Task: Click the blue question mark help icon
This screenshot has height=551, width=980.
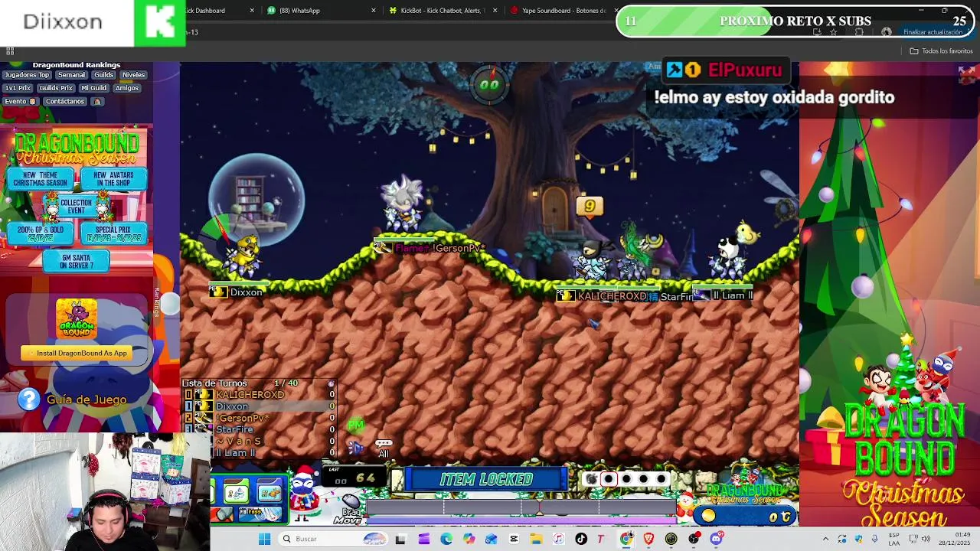Action: [29, 399]
